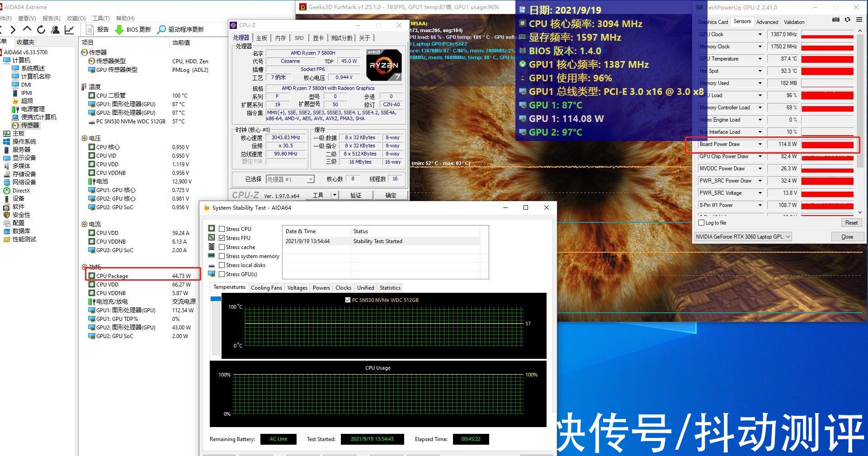Open CPU-Z 处理器 #1 selection combo box

pos(290,179)
